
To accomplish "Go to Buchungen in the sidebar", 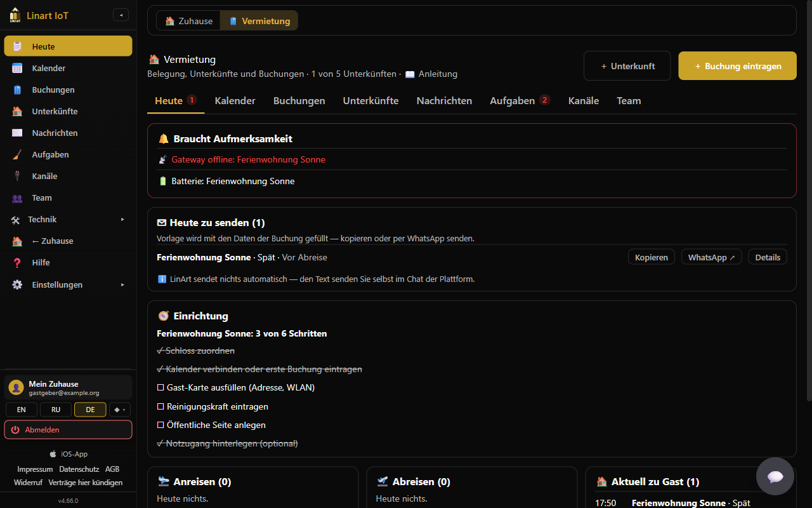I will click(x=68, y=90).
